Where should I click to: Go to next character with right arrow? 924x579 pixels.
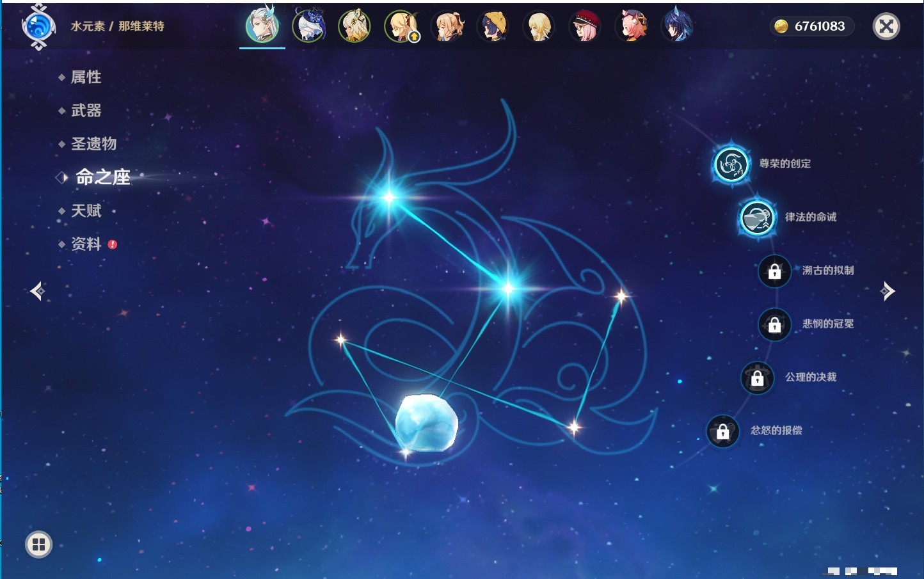tap(888, 291)
